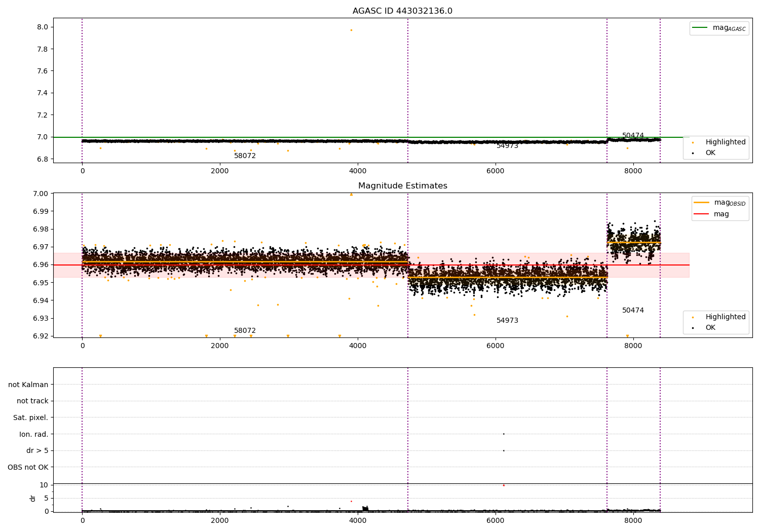Click the 'not Kalman' axis label
Screen dimensions: 760x532
28,385
